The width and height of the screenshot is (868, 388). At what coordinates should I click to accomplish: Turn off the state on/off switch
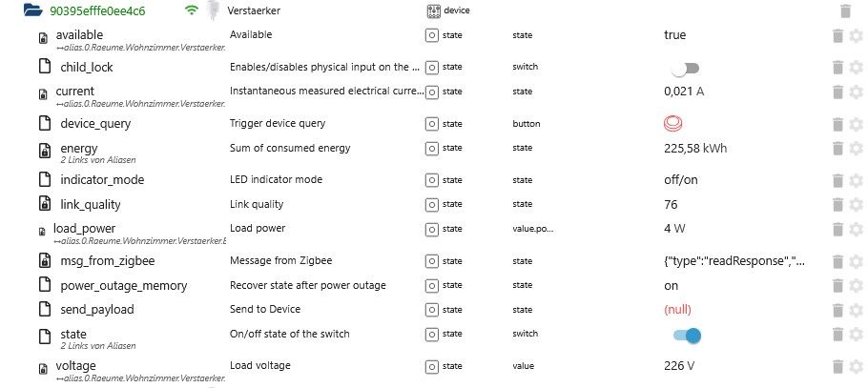tap(687, 336)
